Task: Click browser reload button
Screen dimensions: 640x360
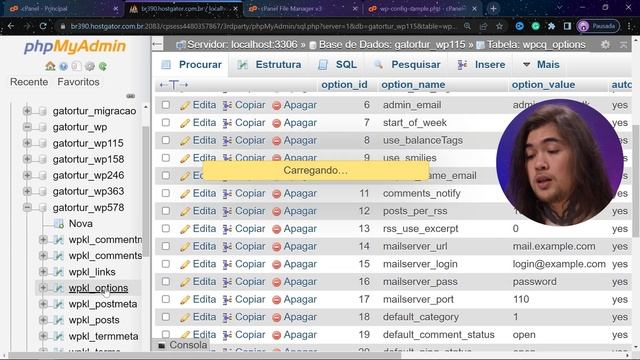Action: (43, 26)
